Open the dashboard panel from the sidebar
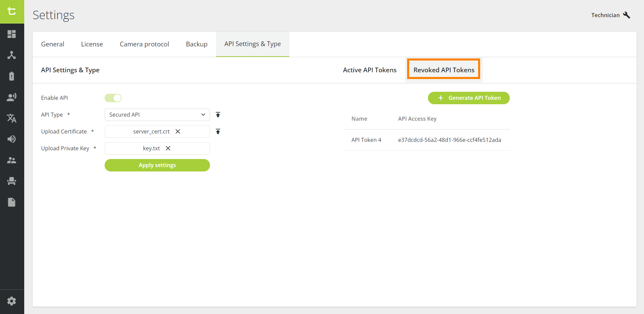The image size is (644, 314). pyautogui.click(x=12, y=34)
